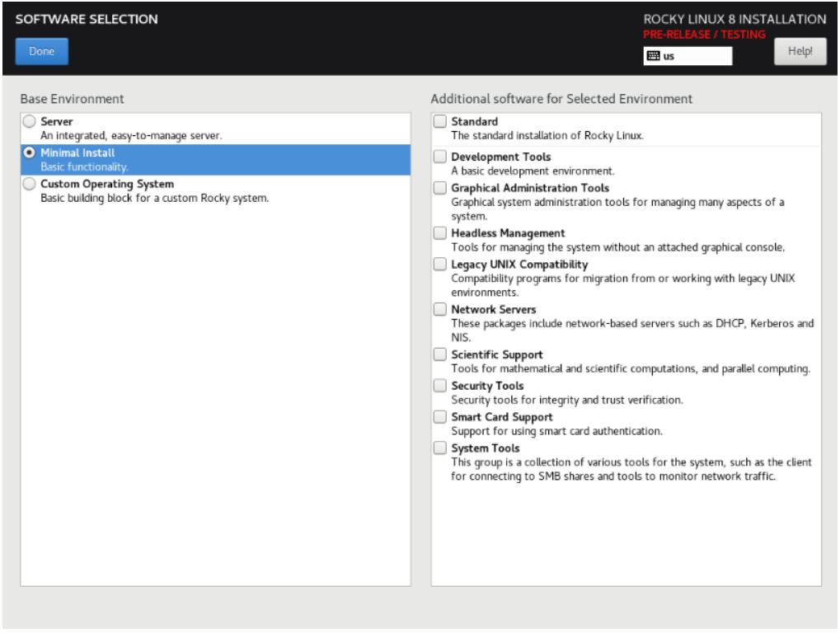Click 'ROCKY LINUX 8 INSTALLATION' title
This screenshot has height=633, width=840.
click(x=734, y=19)
